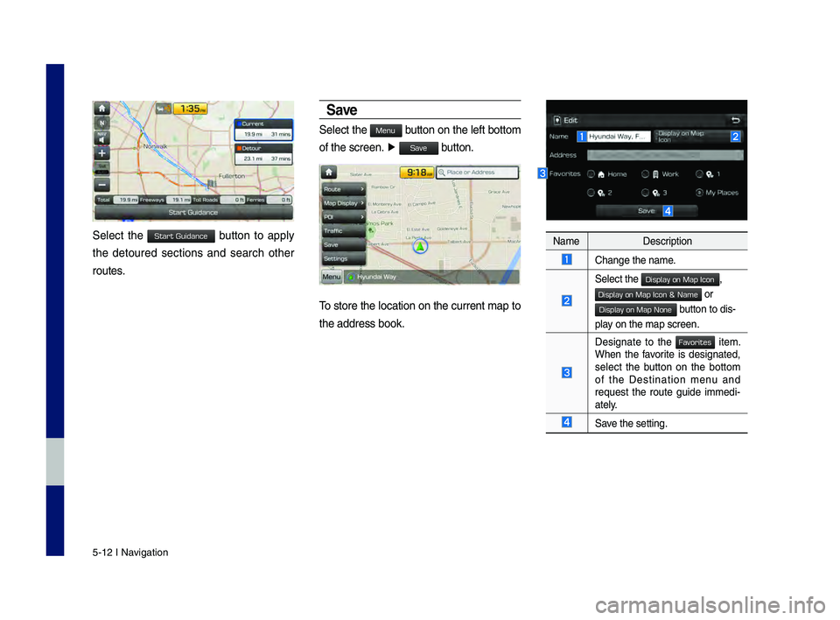This screenshot has height=620, width=840.
Task: Open the Traffic menu item
Action: click(x=343, y=231)
